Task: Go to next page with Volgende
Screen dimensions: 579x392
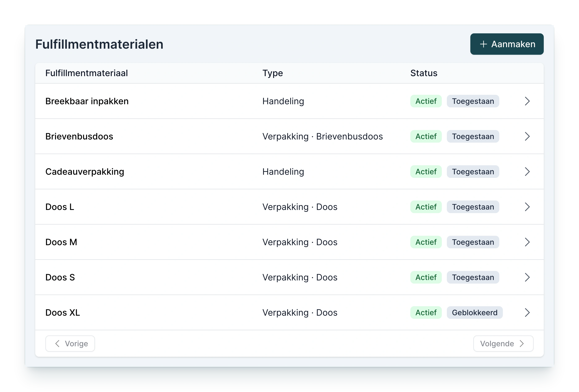Action: click(x=503, y=343)
